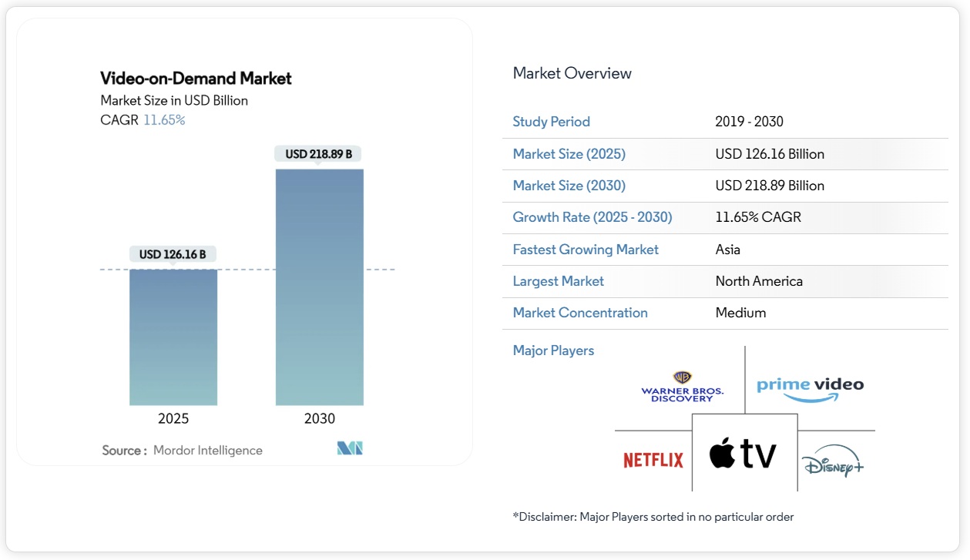
Task: Click the prime video logo
Action: [x=808, y=384]
